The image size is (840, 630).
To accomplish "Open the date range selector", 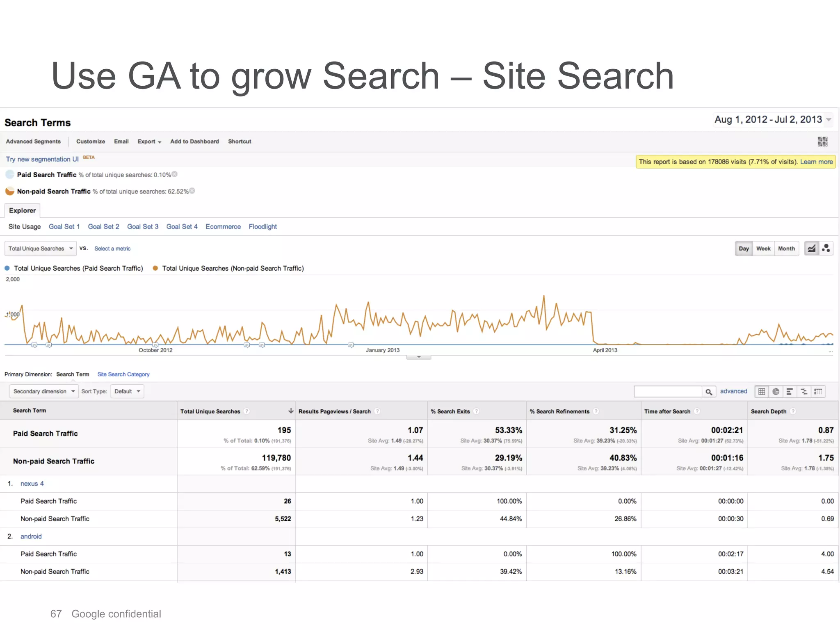I will 773,120.
